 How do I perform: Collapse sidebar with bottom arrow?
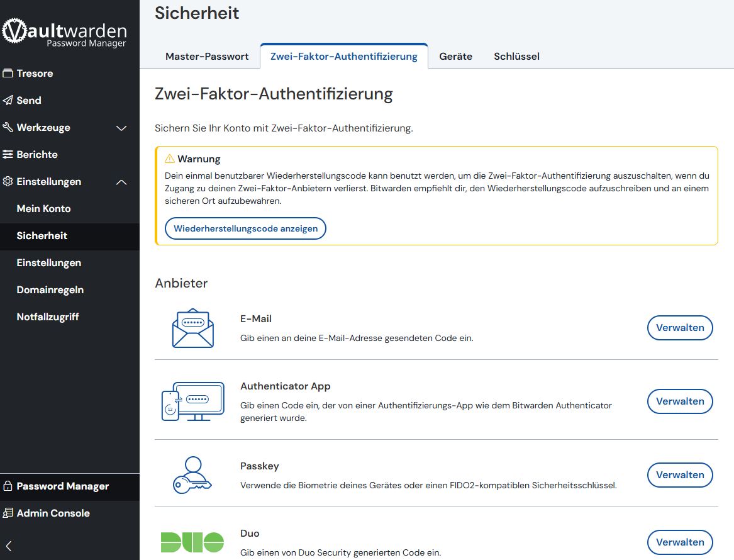click(9, 546)
